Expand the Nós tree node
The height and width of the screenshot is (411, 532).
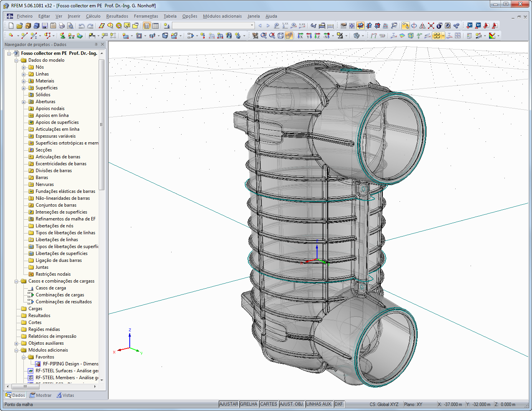click(24, 67)
